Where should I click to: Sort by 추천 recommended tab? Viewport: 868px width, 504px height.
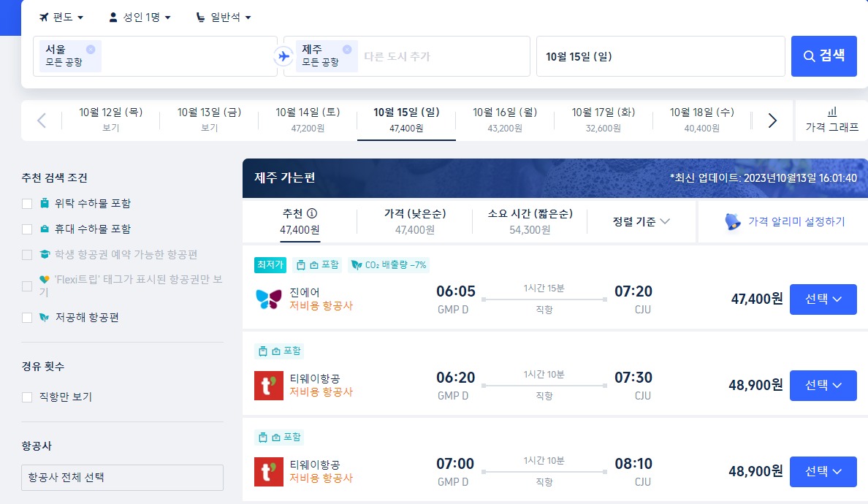[300, 221]
